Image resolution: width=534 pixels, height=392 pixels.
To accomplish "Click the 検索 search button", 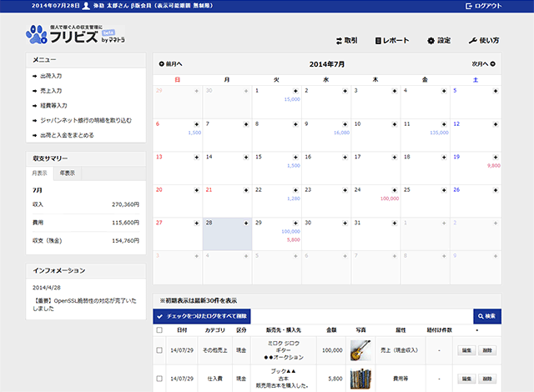I will [x=487, y=316].
